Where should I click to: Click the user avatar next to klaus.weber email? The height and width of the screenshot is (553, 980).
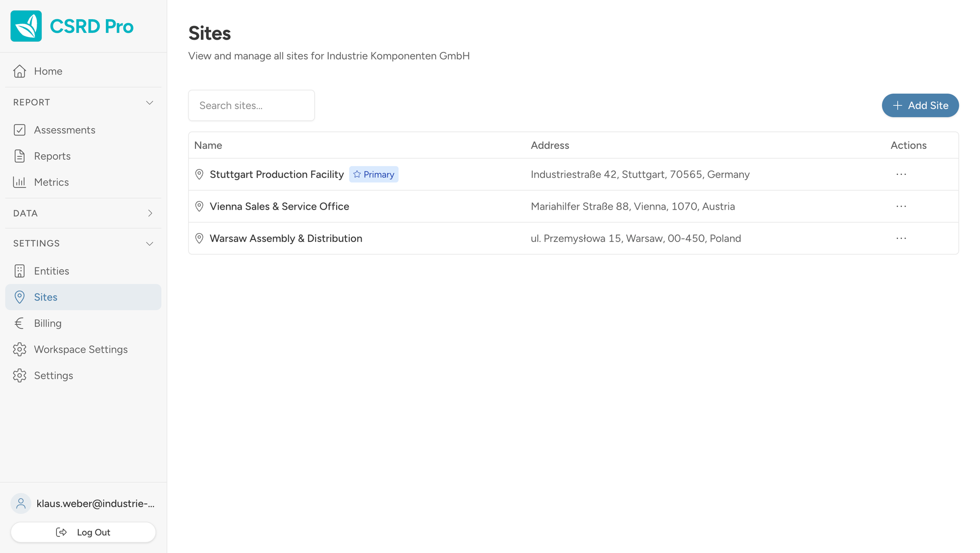(21, 503)
